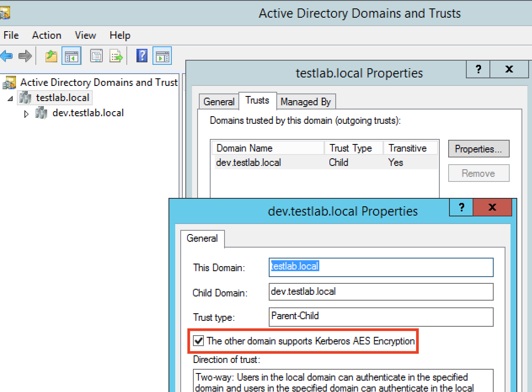This screenshot has width=532, height=392.
Task: Collapse the testlab.local tree node
Action: tap(11, 99)
